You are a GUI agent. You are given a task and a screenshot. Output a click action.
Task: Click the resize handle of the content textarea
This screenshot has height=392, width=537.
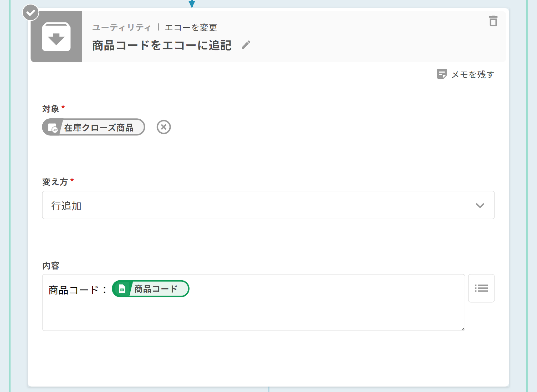463,329
